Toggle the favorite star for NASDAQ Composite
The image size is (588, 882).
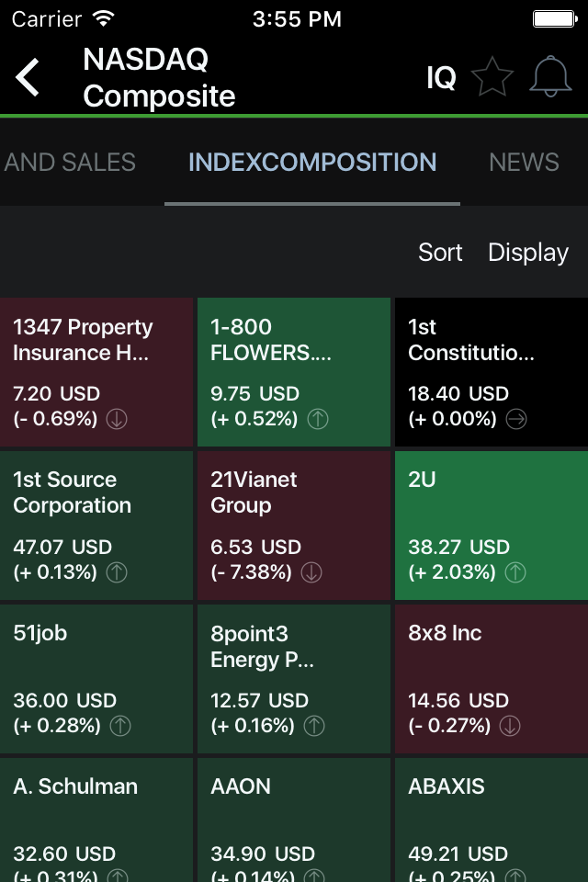[x=492, y=77]
